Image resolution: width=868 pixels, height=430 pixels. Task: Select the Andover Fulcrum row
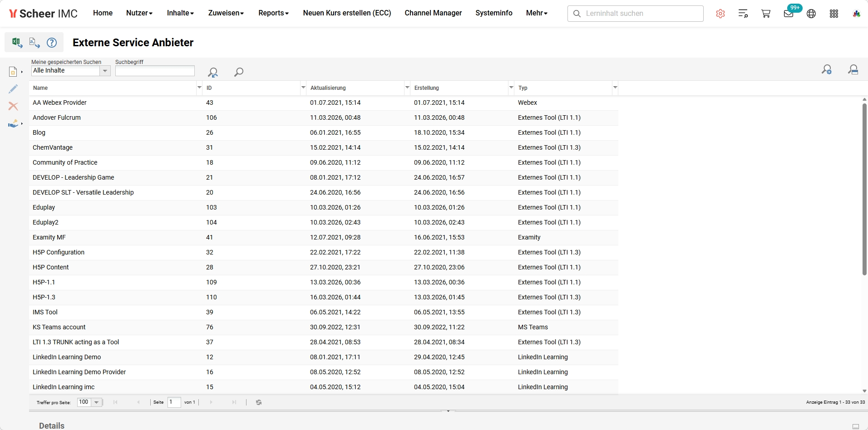[x=323, y=118]
